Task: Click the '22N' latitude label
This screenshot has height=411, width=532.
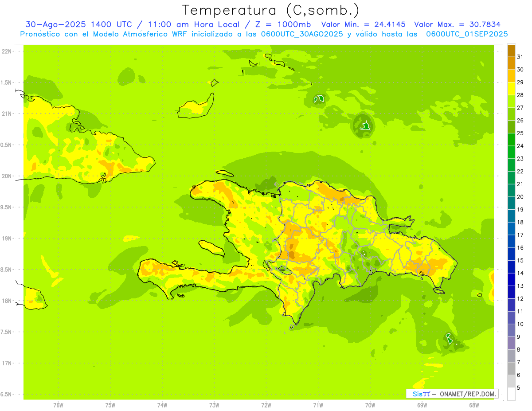Action: pyautogui.click(x=8, y=51)
